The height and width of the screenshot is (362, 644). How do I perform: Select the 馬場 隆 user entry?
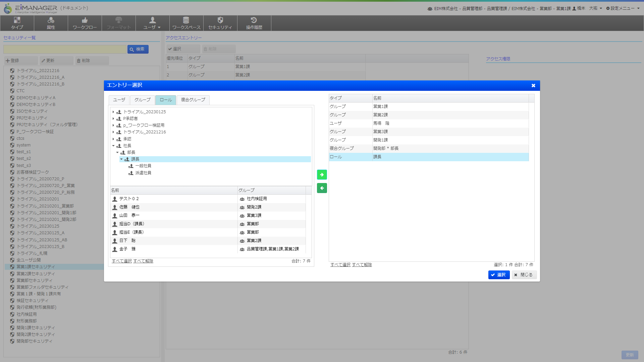click(429, 123)
